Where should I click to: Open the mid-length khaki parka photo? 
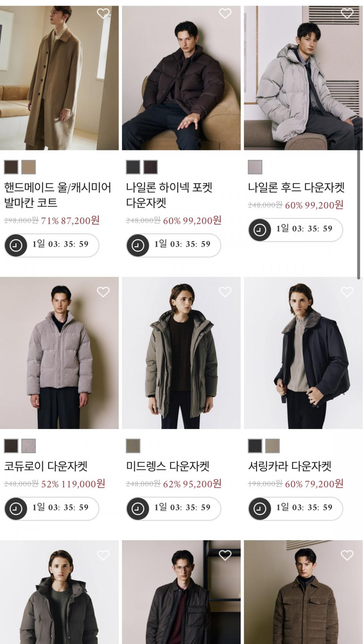(x=181, y=353)
